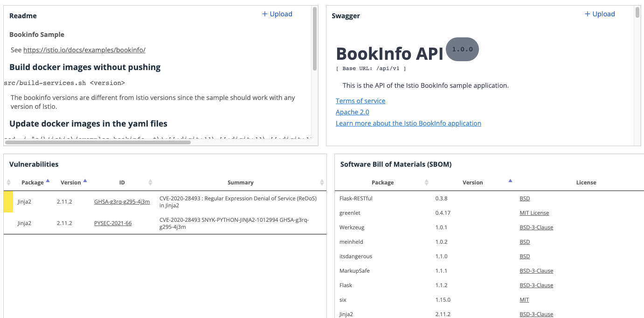Open BSD-3-Clause license for Jinja2 in SBOM
644x318 pixels.
536,314
